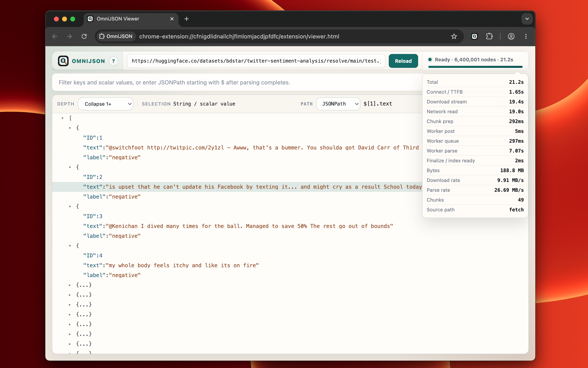
Task: Click the $[1].text path value
Action: click(378, 104)
